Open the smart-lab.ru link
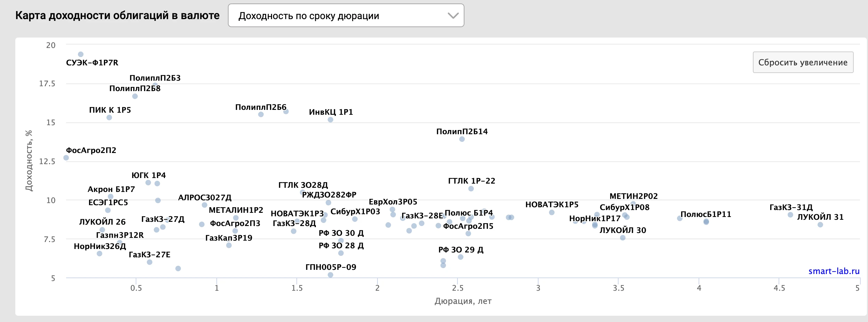Image resolution: width=868 pixels, height=322 pixels. tap(834, 271)
